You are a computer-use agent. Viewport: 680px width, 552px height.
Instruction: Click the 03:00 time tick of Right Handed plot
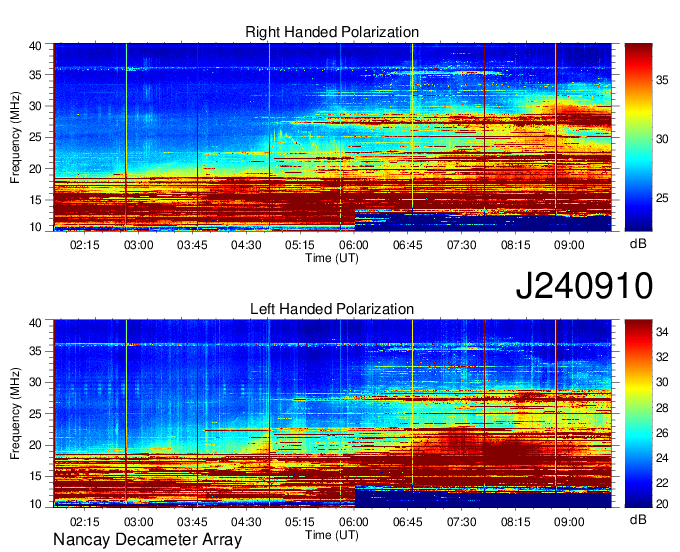tap(138, 245)
